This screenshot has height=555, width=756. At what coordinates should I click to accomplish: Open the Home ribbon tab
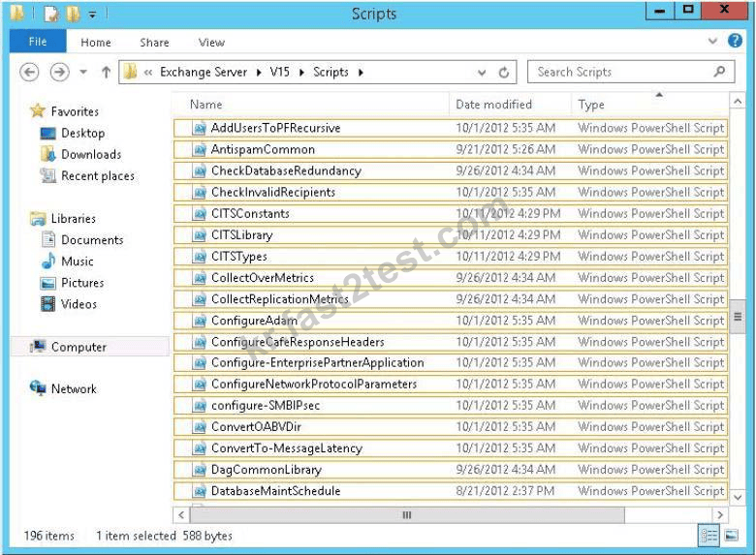click(96, 43)
